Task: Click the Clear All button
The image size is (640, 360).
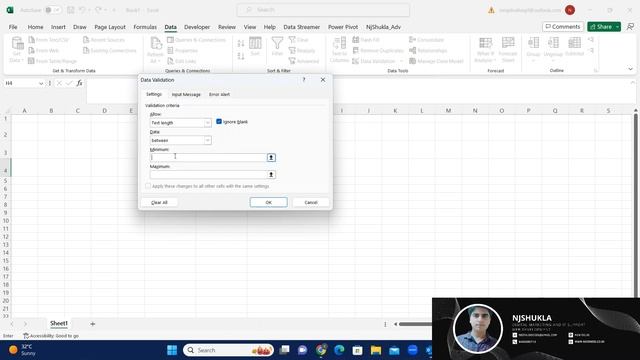Action: click(x=159, y=202)
